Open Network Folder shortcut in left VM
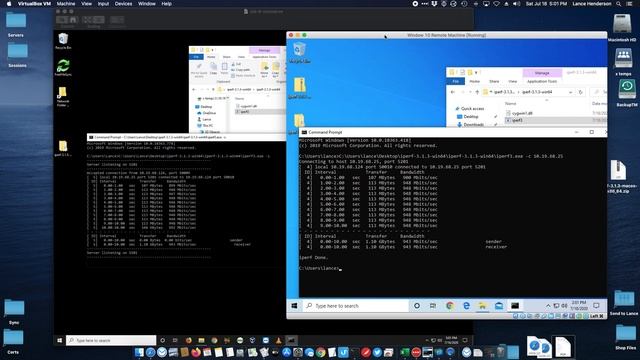Viewport: 640px width, 360px height. 63,97
